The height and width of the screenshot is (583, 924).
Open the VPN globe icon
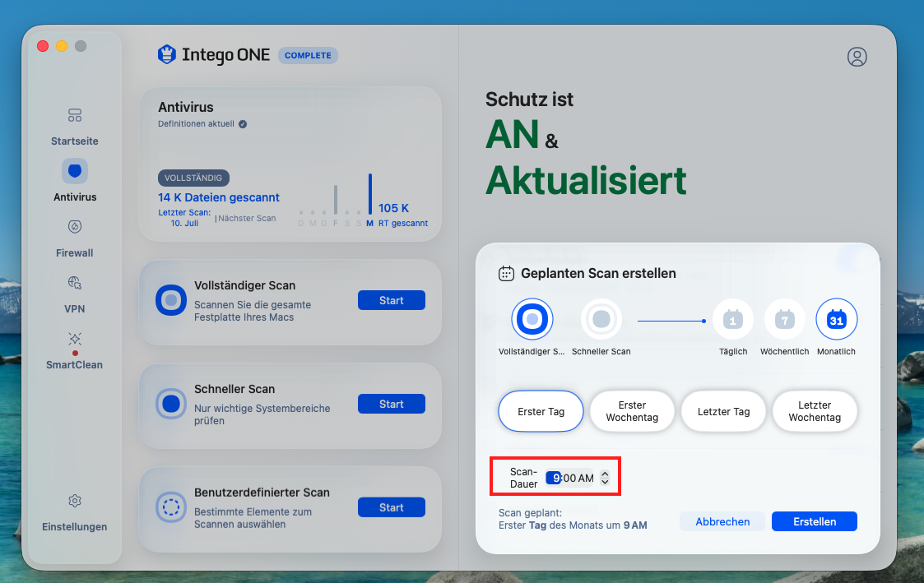click(75, 283)
